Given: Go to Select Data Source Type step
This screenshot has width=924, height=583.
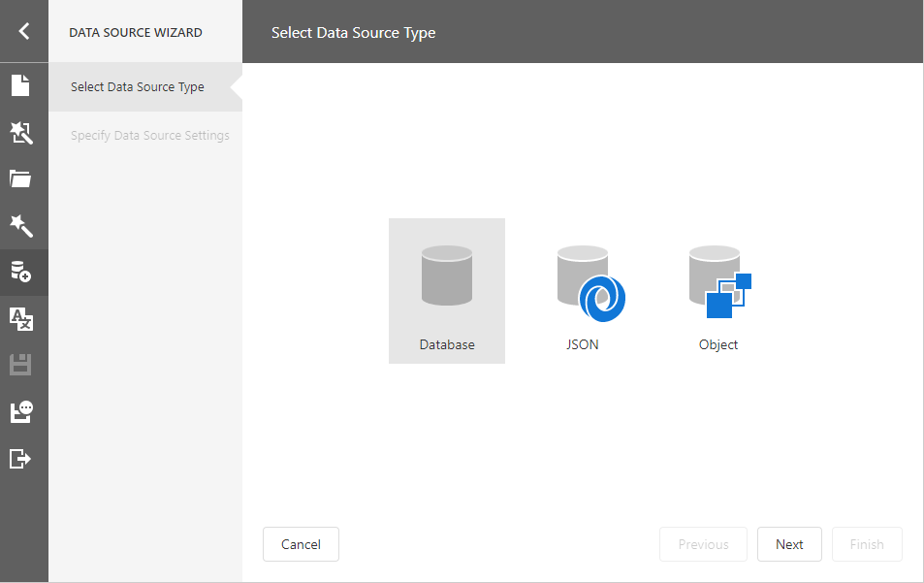Looking at the screenshot, I should (x=138, y=87).
